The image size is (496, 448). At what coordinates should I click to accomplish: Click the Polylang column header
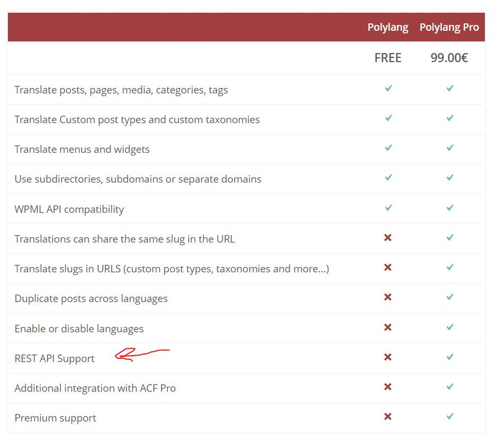[x=388, y=27]
